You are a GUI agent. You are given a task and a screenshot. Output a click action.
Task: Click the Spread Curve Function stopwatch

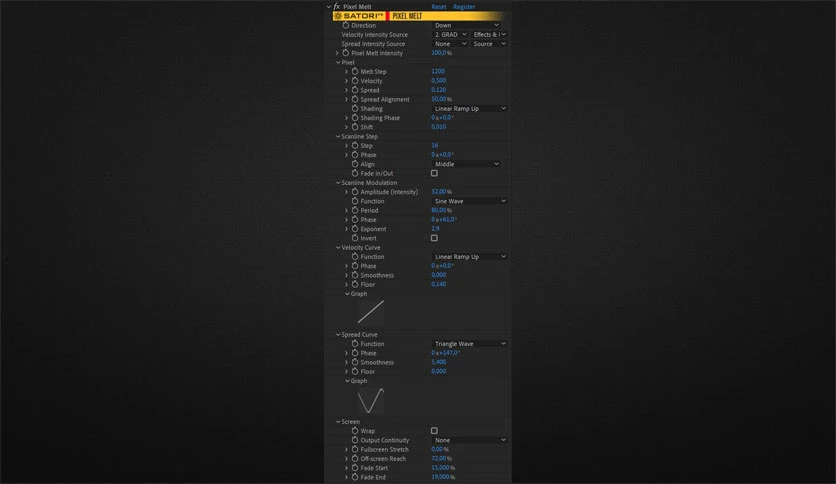(355, 344)
